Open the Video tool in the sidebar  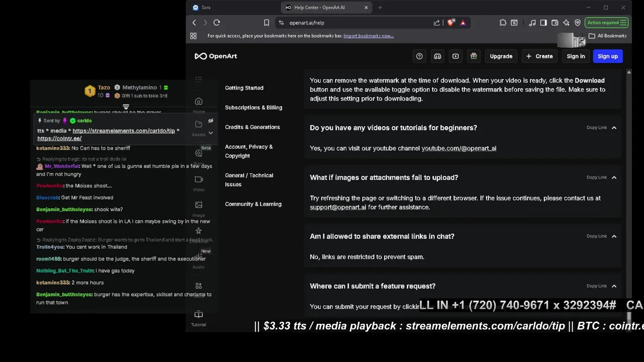[199, 184]
